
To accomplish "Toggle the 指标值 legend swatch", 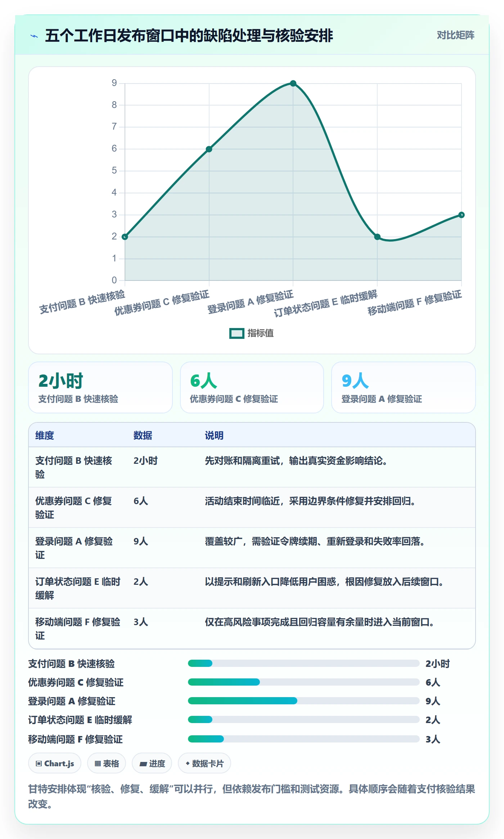I will point(237,333).
